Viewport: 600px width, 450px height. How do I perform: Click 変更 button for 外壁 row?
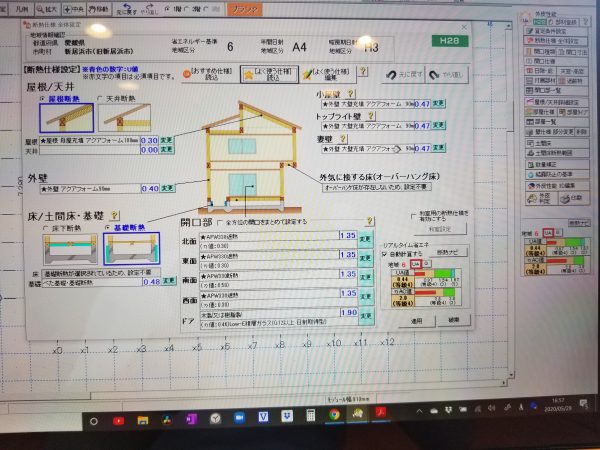[167, 188]
